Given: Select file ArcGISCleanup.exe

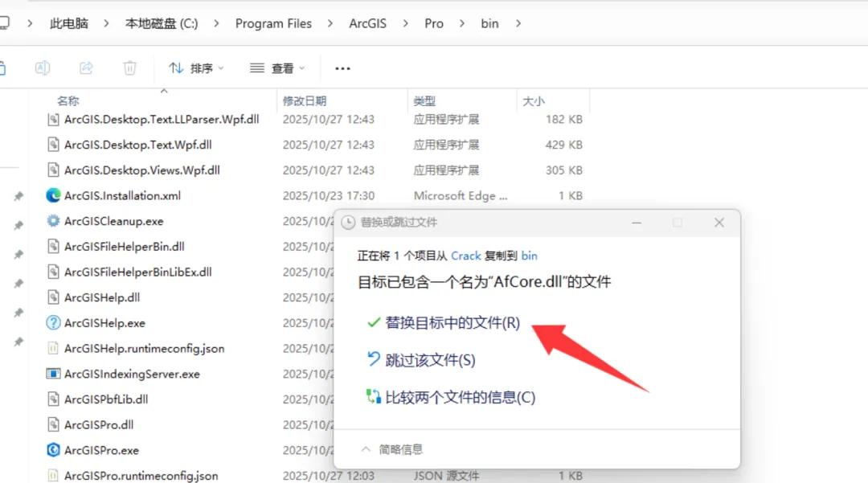Looking at the screenshot, I should pyautogui.click(x=113, y=221).
